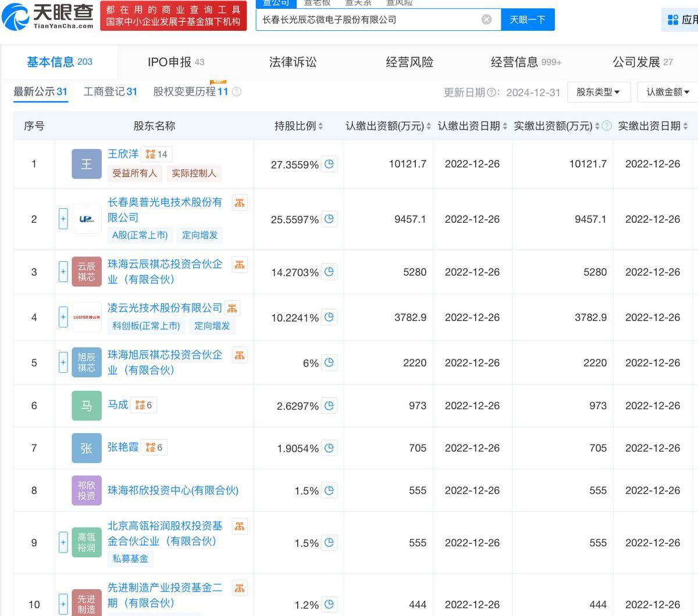This screenshot has width=698, height=616.
Task: Open 珠海祁欣投资中心(有限合伙) link
Action: [x=173, y=490]
